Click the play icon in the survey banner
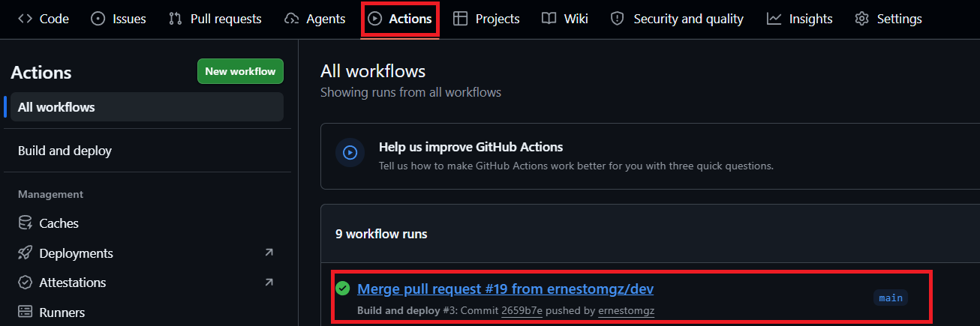This screenshot has height=326, width=980. tap(350, 153)
